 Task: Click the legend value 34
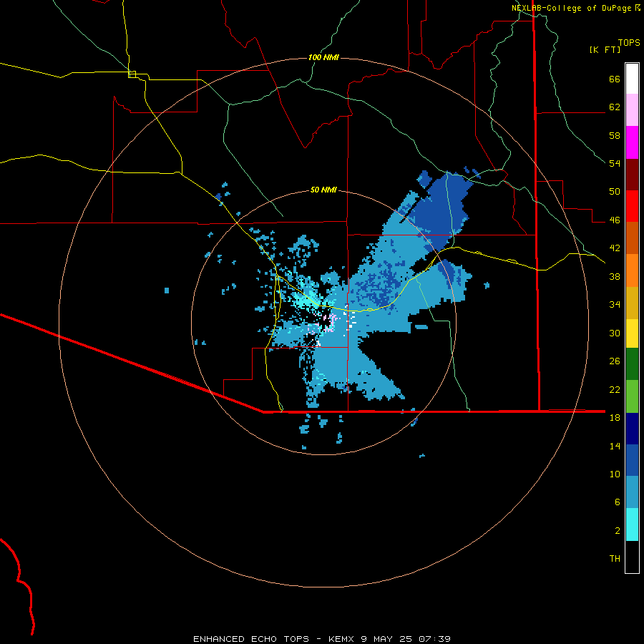pyautogui.click(x=615, y=305)
